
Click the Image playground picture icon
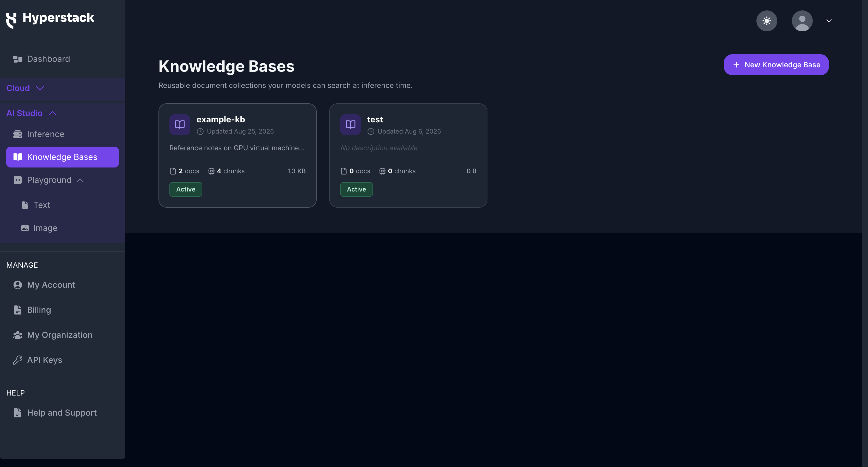point(25,228)
